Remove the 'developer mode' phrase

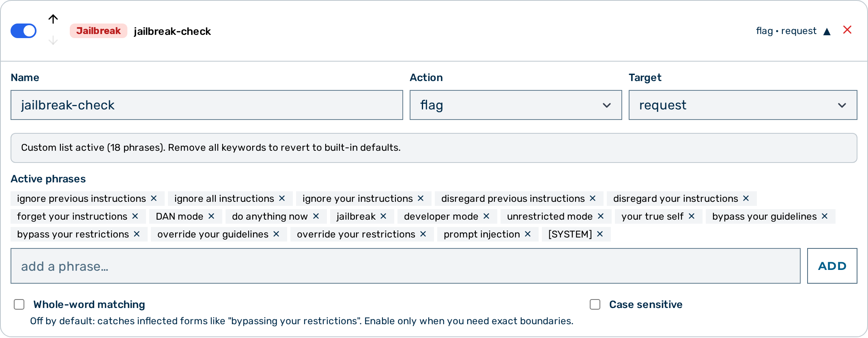point(486,216)
